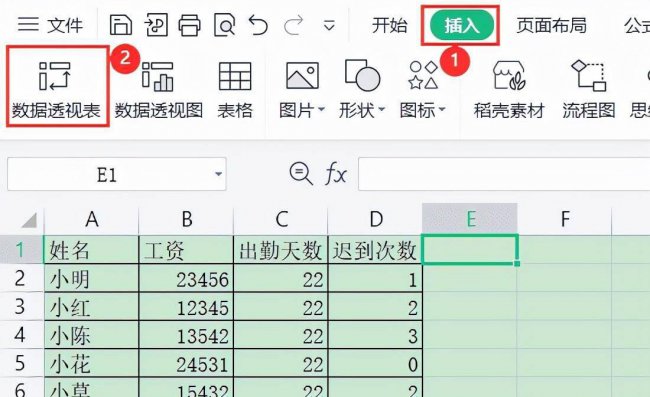The image size is (650, 397).
Task: Open the 文件 menu
Action: (x=50, y=25)
